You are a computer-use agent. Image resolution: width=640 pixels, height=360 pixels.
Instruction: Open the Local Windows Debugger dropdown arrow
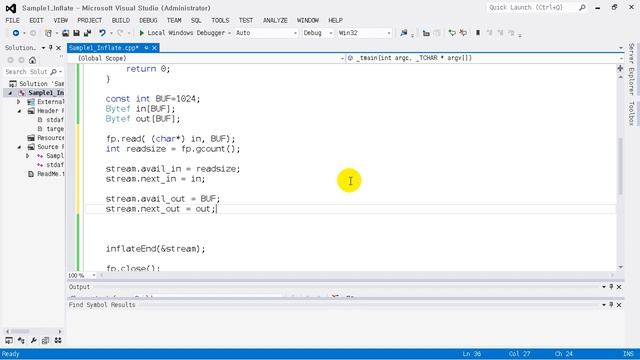click(229, 33)
